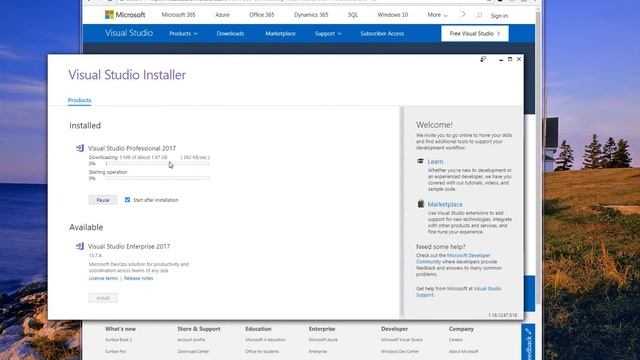Open the Marketplace link in Welcome panel
This screenshot has height=360, width=640.
coord(445,204)
